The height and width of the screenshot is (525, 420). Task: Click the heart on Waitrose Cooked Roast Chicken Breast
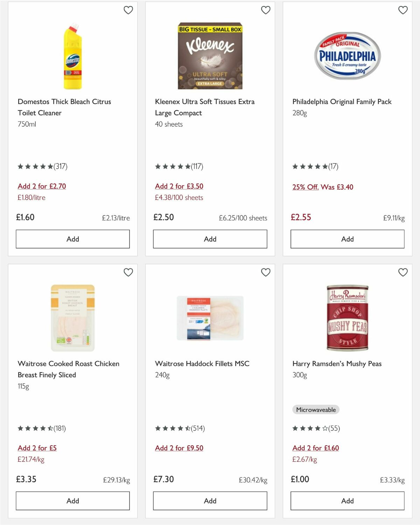pos(128,272)
